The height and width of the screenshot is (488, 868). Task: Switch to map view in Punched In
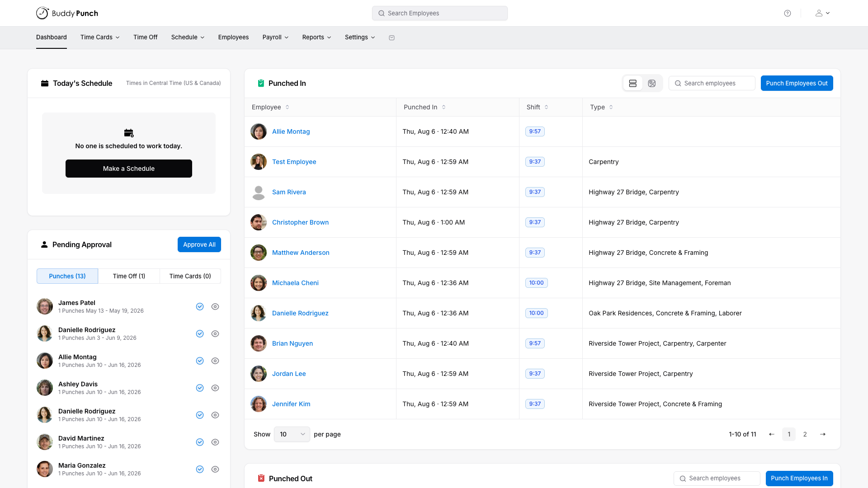pos(652,83)
